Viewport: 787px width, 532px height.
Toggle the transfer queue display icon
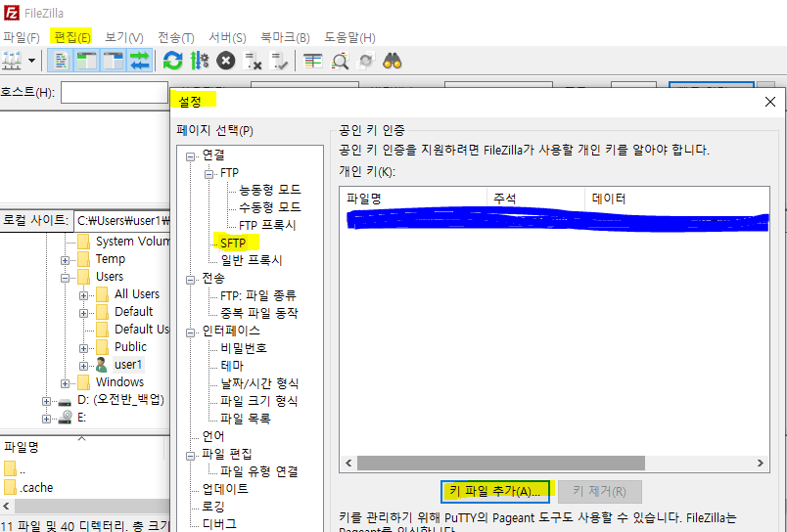click(140, 61)
